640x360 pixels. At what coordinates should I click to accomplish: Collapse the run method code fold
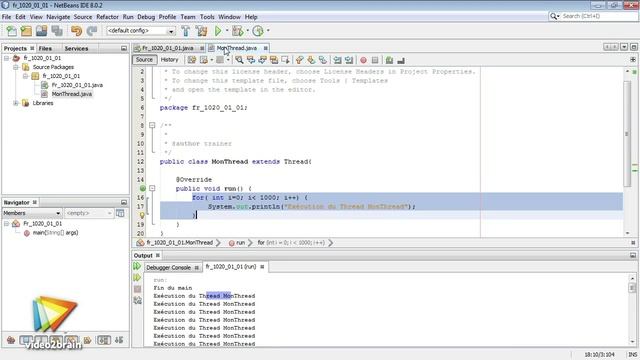point(152,189)
